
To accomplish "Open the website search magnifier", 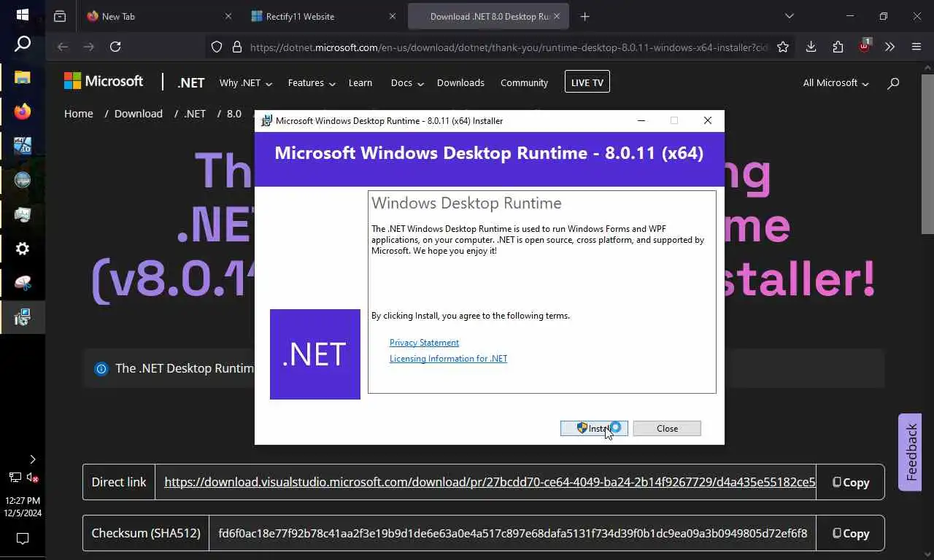I will click(893, 83).
